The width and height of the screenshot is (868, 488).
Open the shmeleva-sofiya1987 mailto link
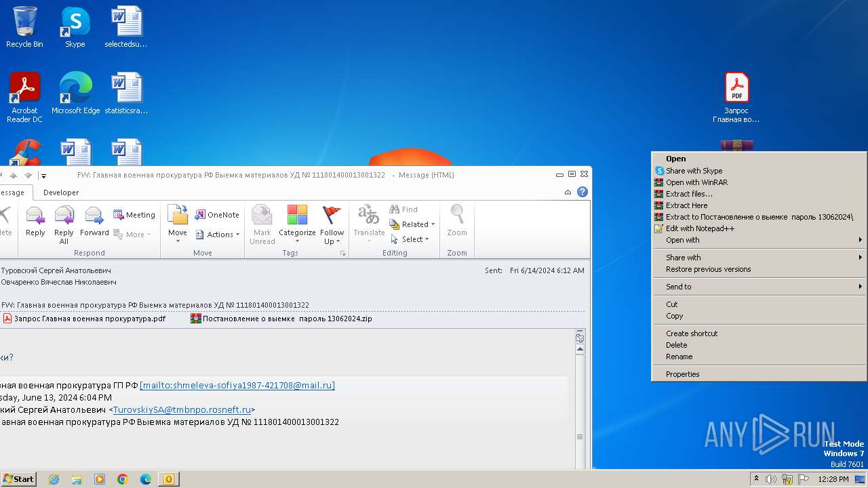[237, 385]
